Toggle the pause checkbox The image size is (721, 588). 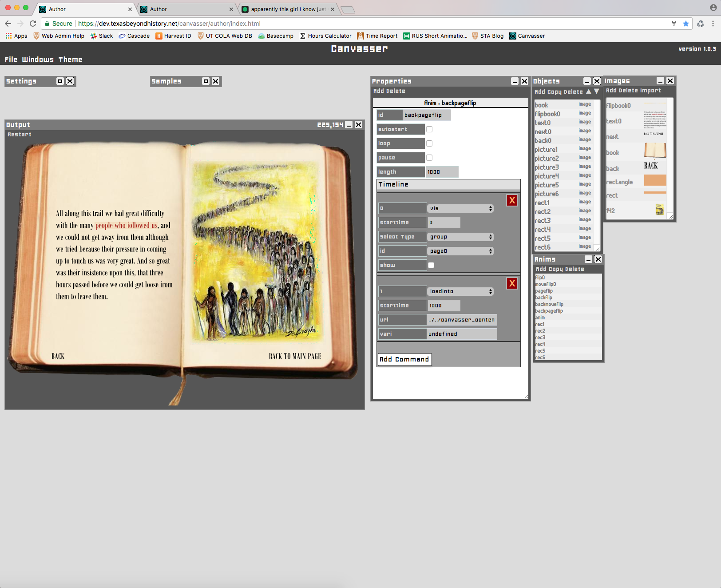coord(429,158)
